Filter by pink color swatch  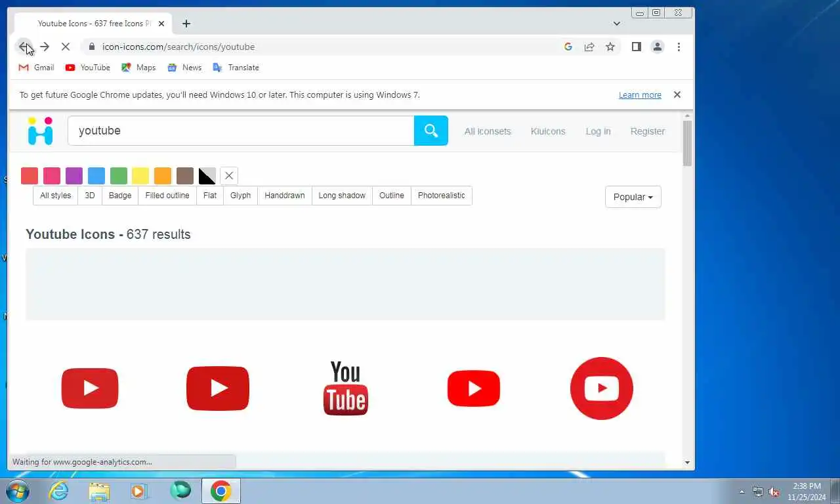click(52, 176)
